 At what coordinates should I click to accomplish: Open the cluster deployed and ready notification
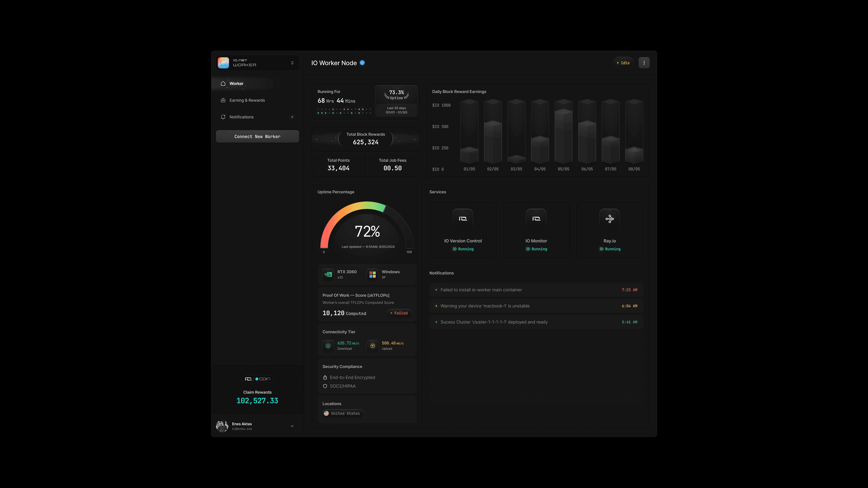click(536, 322)
